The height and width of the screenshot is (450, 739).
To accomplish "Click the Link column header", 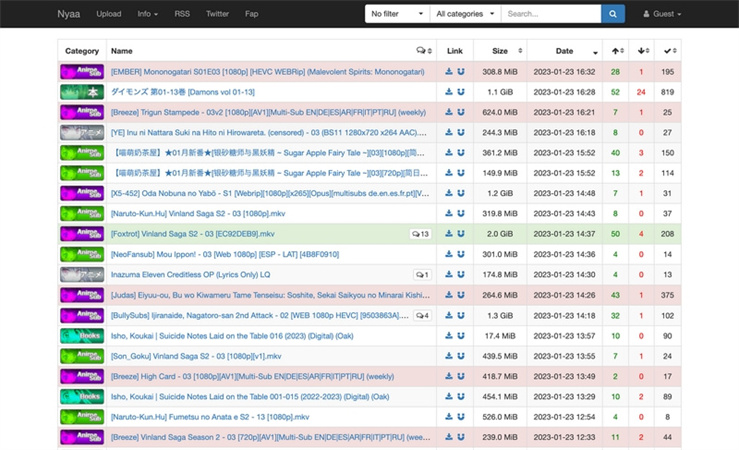I will [455, 50].
